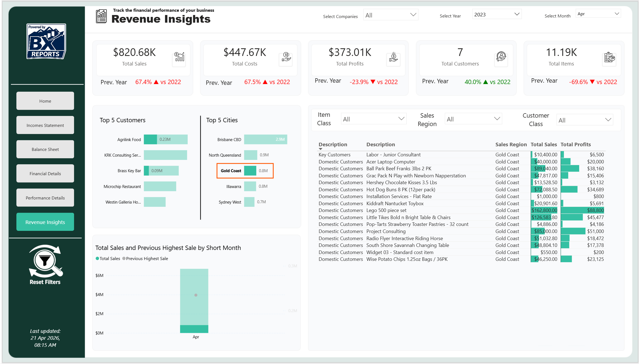Select the Microchip Restaurant customer bar
The image size is (639, 364).
pos(160,186)
